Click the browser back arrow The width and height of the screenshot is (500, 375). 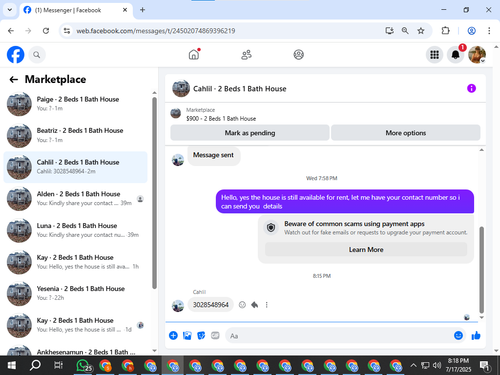click(11, 31)
